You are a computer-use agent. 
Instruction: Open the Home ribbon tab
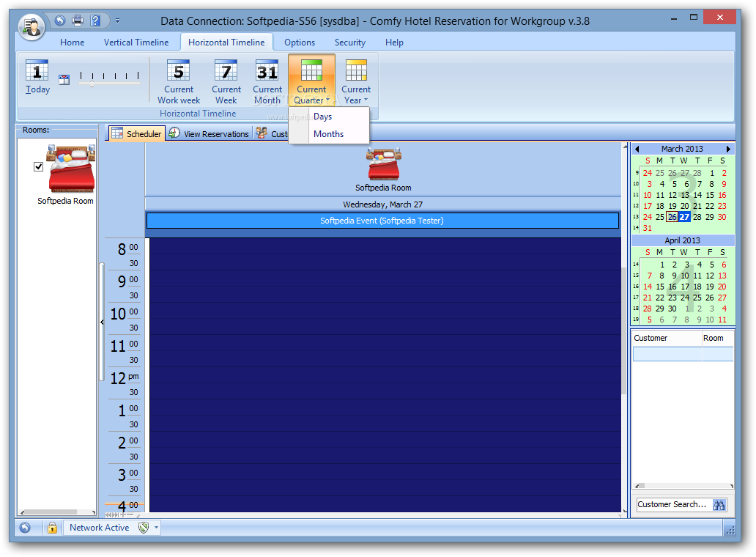point(73,43)
